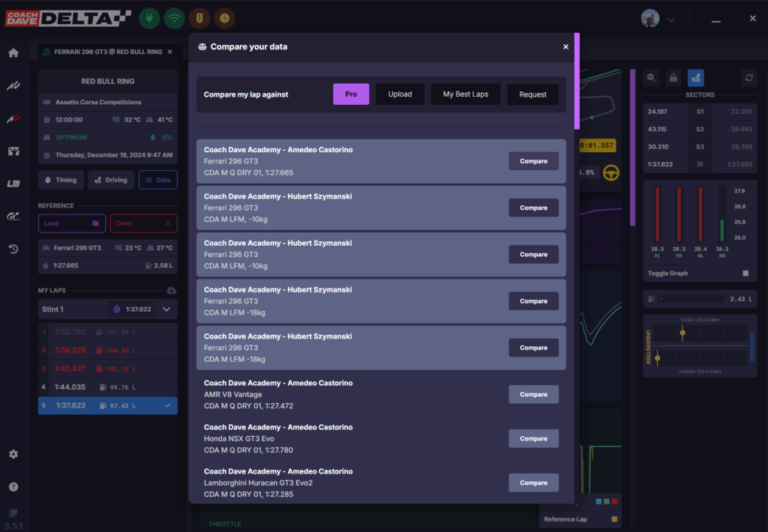Select the My Best Laps option
The width and height of the screenshot is (768, 532).
[465, 94]
